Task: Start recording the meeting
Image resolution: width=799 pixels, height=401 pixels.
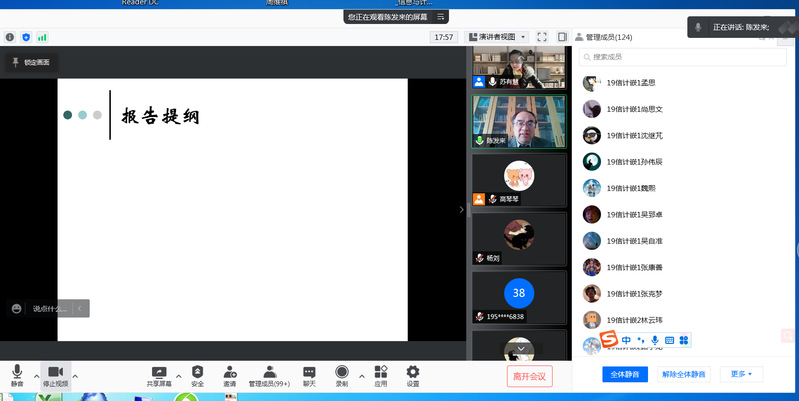Action: pos(342,374)
